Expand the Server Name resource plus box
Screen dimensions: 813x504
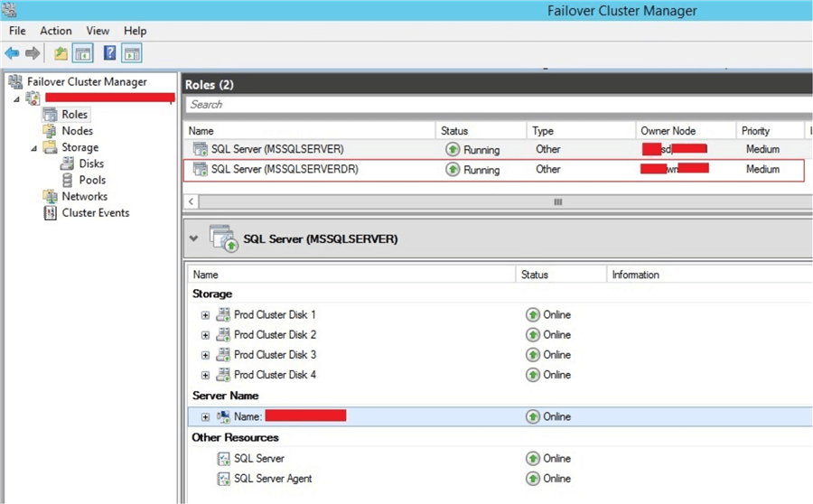point(205,417)
